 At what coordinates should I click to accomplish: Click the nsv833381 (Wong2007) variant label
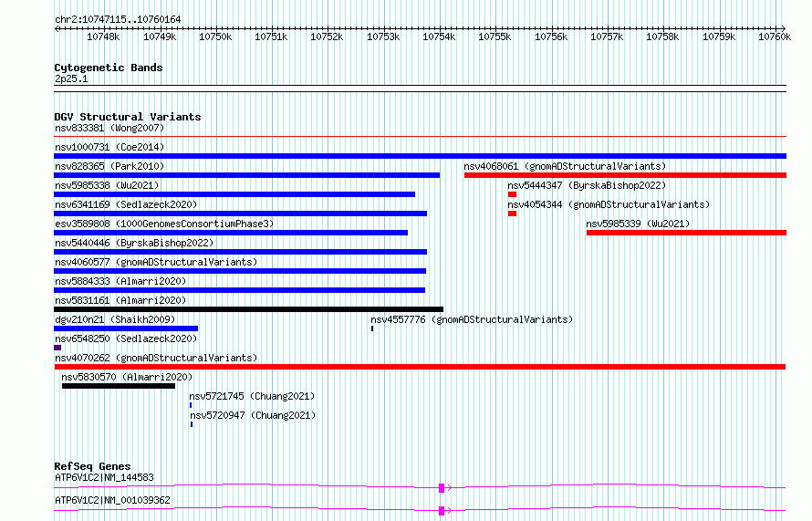coord(109,128)
